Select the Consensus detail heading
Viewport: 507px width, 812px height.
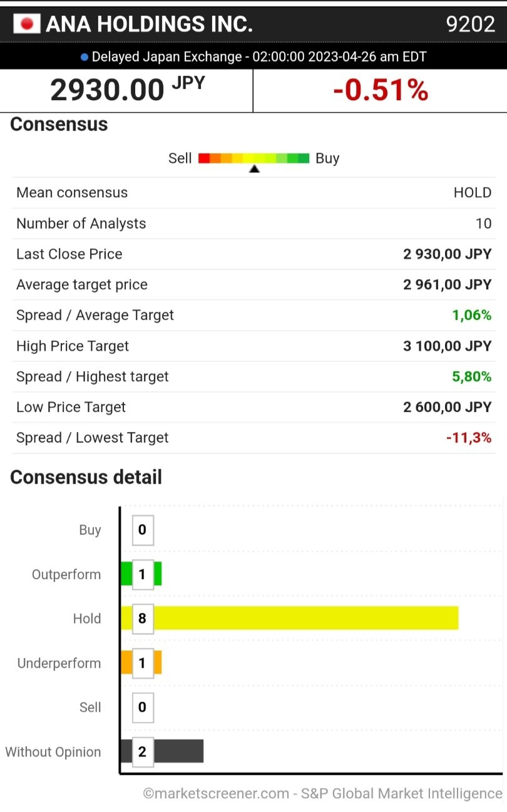click(86, 477)
